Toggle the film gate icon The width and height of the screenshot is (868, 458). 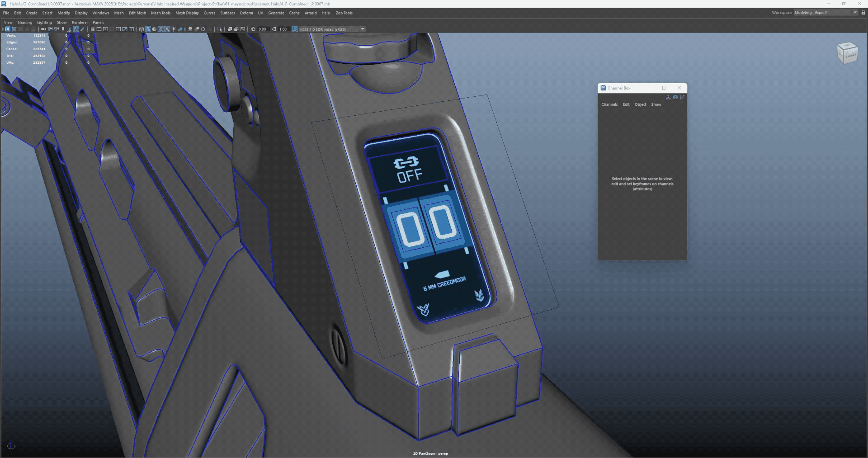(99, 29)
